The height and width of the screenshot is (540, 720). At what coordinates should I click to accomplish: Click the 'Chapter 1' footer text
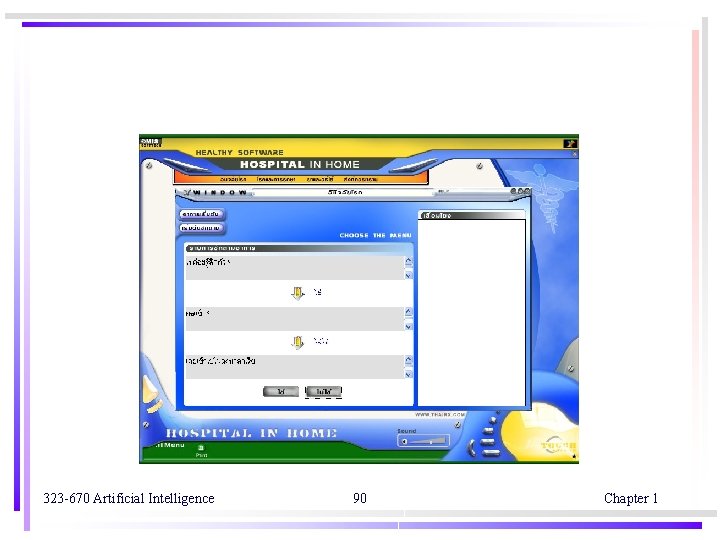click(630, 498)
